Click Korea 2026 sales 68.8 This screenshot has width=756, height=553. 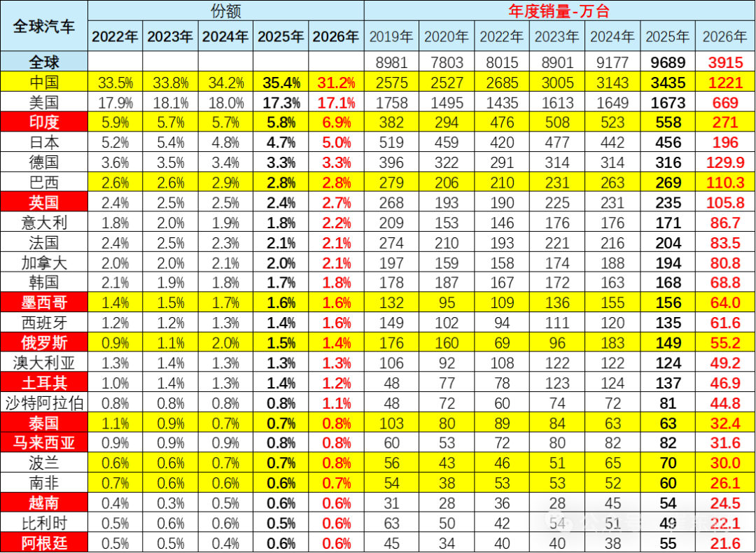(x=725, y=283)
